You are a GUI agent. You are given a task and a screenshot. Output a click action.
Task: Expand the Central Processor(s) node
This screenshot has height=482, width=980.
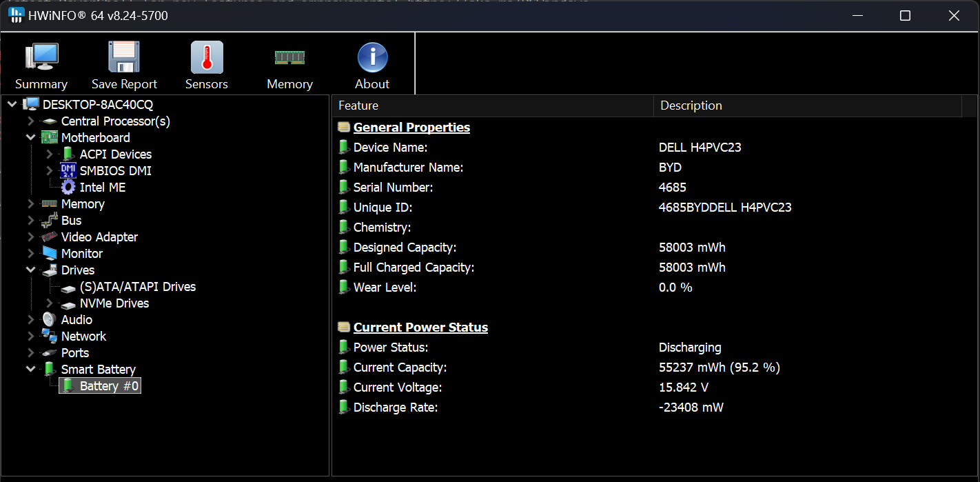tap(31, 121)
